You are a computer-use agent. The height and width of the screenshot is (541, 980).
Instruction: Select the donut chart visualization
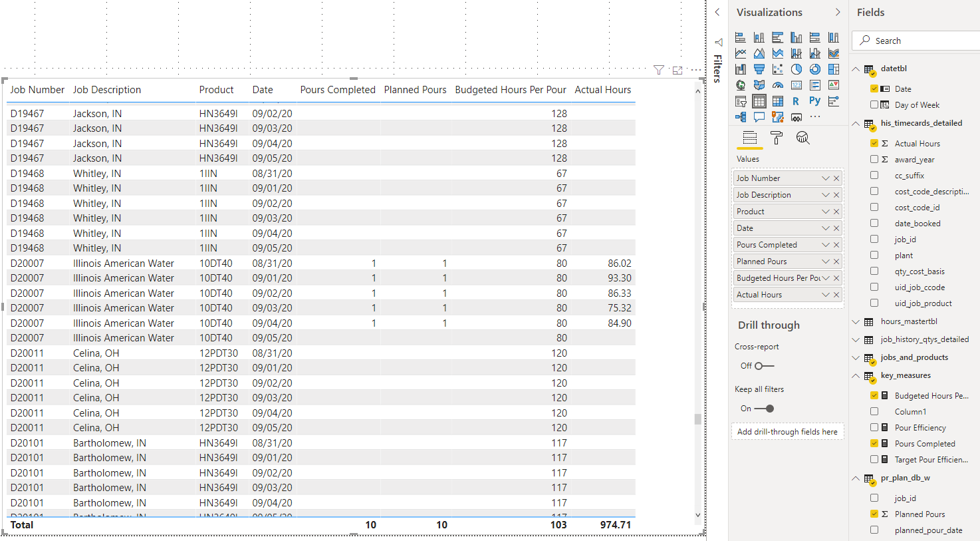pyautogui.click(x=815, y=69)
